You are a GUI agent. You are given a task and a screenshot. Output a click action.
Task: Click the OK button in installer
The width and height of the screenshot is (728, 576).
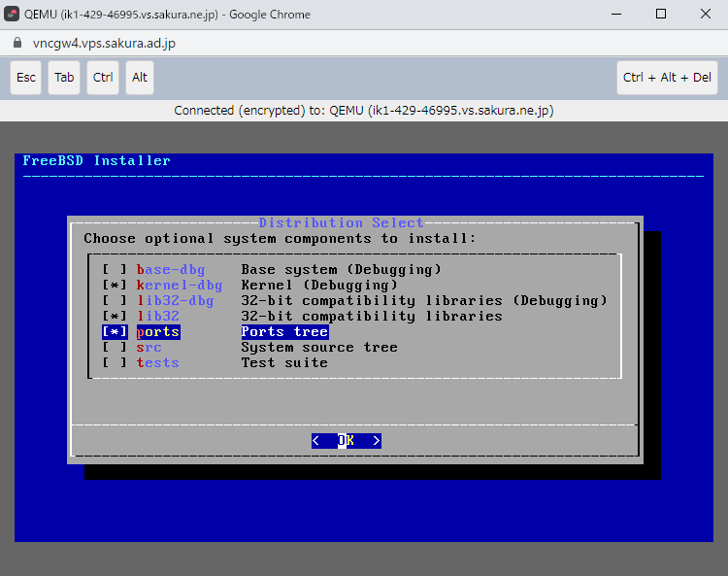[347, 440]
